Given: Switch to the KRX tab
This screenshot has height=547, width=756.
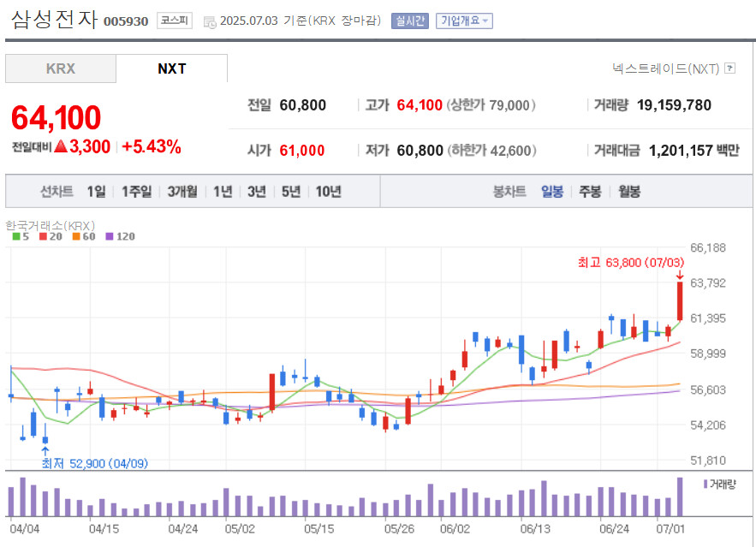Looking at the screenshot, I should pyautogui.click(x=61, y=68).
